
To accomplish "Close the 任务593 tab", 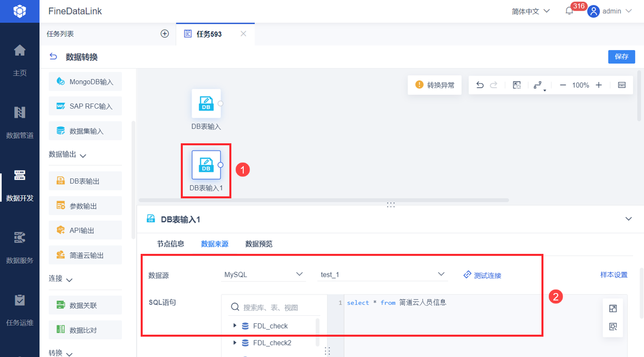I will (243, 34).
